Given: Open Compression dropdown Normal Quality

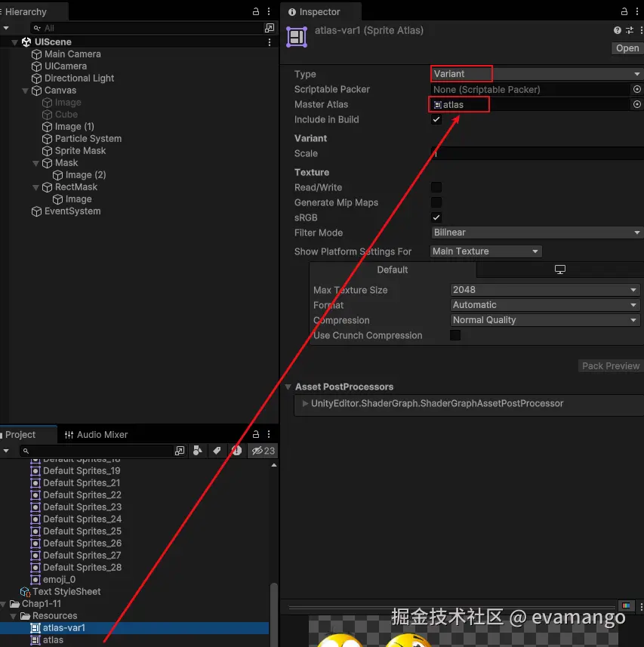Looking at the screenshot, I should pyautogui.click(x=545, y=320).
